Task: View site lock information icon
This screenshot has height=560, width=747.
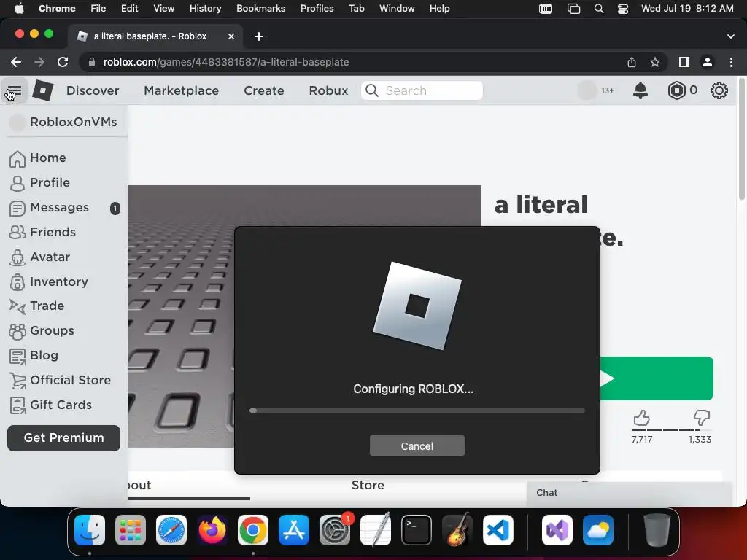Action: (x=92, y=62)
